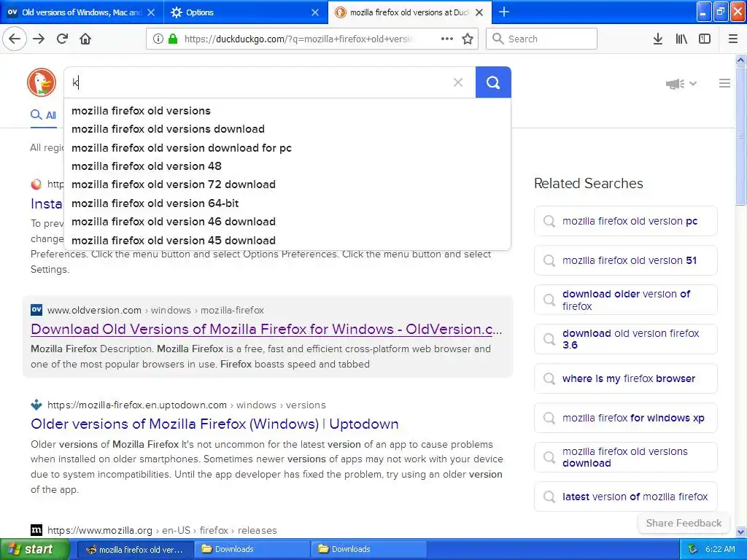Search related 'mozilla firefox for windows xp'

pyautogui.click(x=625, y=418)
